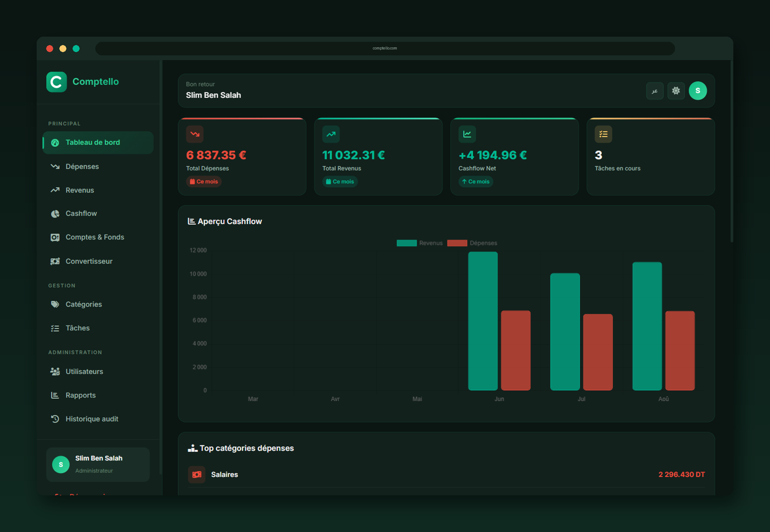The image size is (770, 532).
Task: Click the red Jul expenses bar
Action: (x=598, y=352)
